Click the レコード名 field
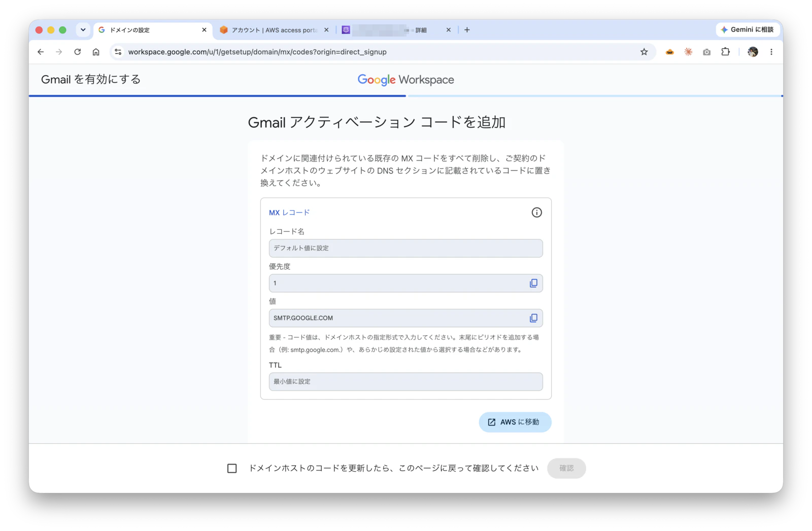Screen dimensions: 812x531 point(405,248)
